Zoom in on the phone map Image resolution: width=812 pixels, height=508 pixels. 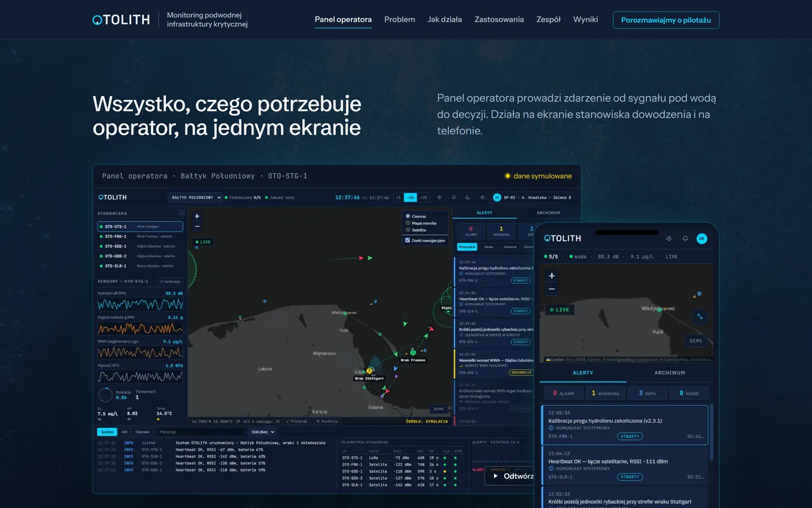pyautogui.click(x=552, y=276)
